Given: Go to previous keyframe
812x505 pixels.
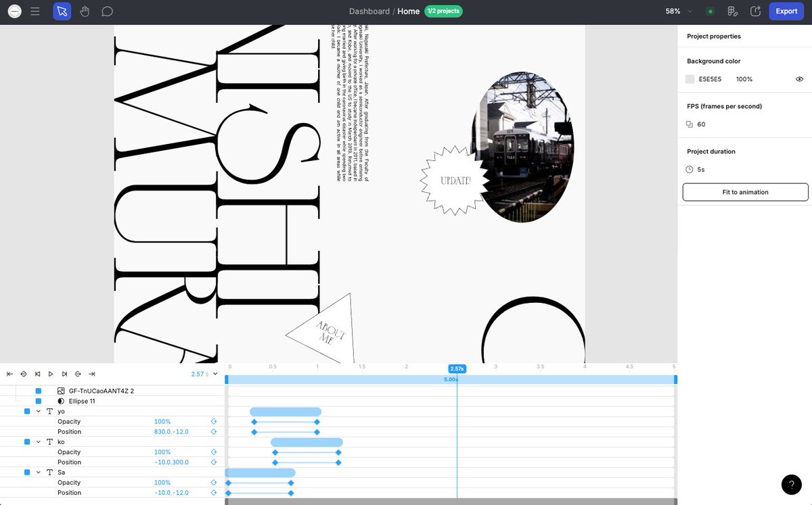Looking at the screenshot, I should click(24, 373).
